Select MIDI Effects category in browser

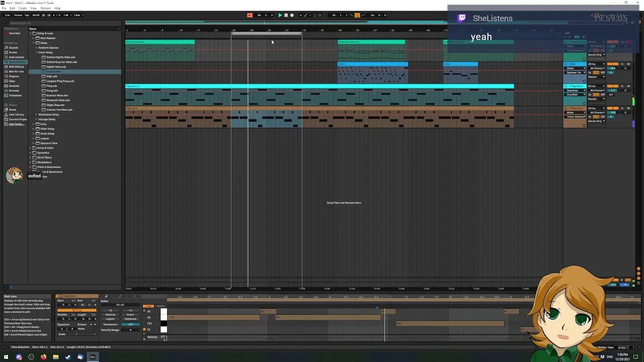tap(16, 66)
